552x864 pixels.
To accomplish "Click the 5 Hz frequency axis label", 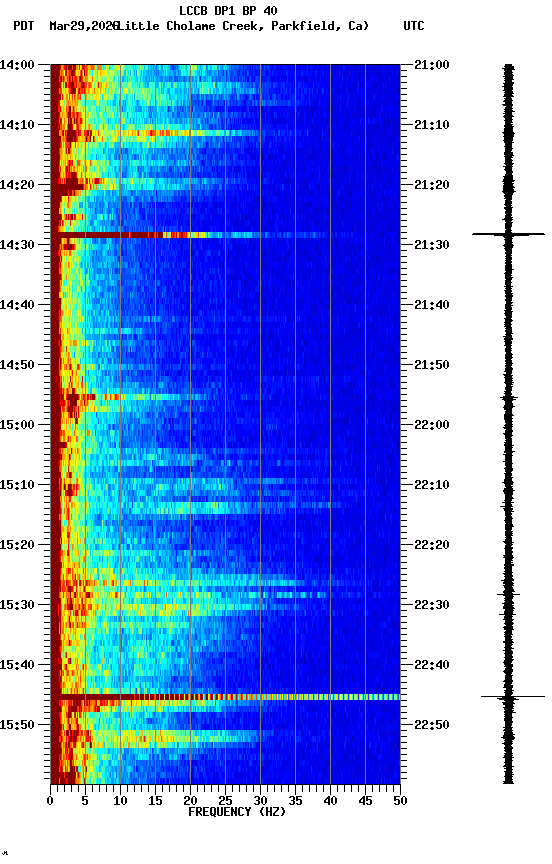I will tap(85, 801).
